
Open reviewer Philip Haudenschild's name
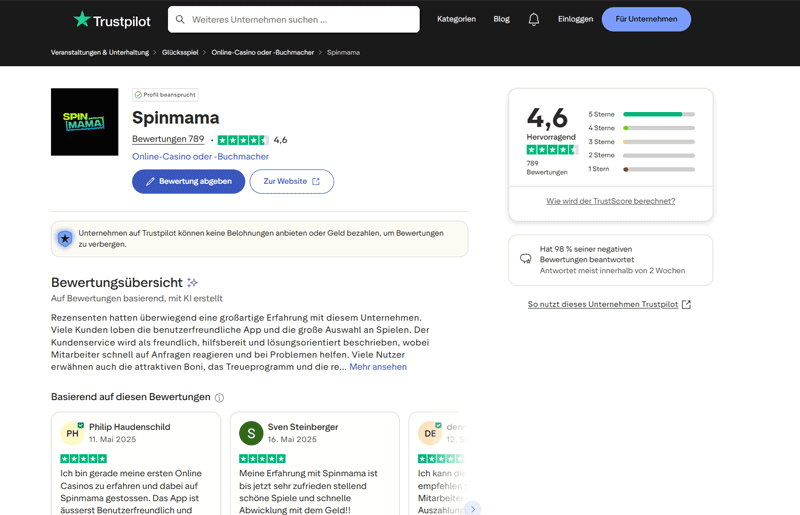click(x=130, y=427)
